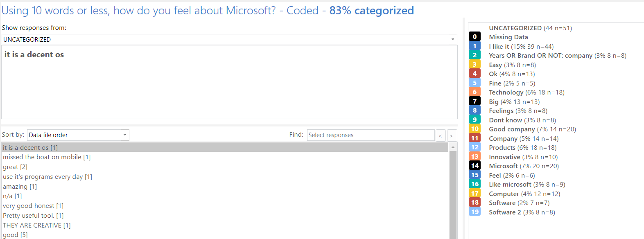Click the red category 11 Company badge
The height and width of the screenshot is (239, 644).
(x=475, y=138)
